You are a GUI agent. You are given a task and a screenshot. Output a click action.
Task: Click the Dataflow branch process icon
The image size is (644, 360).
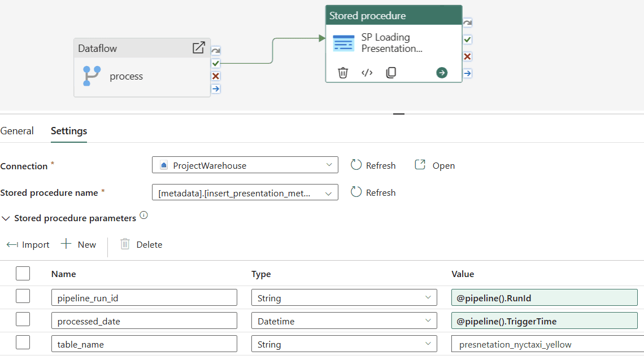pyautogui.click(x=92, y=76)
